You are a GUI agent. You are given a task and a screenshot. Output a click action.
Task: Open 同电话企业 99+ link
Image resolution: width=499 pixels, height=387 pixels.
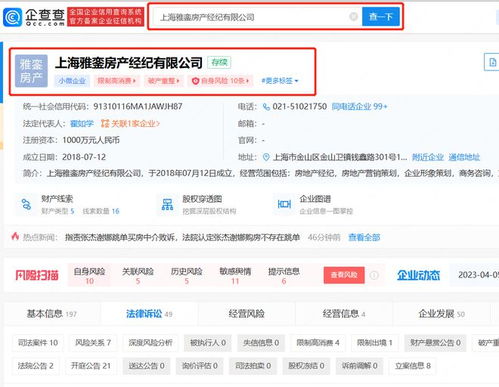click(359, 107)
